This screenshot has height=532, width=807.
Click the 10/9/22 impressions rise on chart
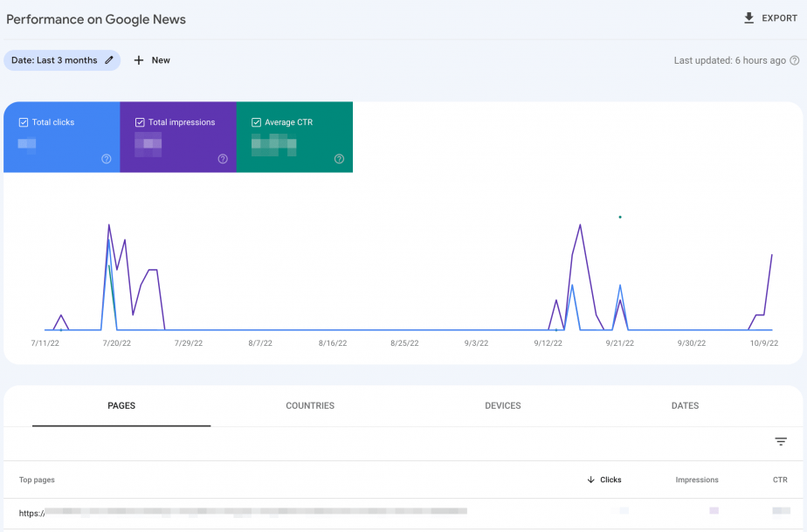(771, 256)
